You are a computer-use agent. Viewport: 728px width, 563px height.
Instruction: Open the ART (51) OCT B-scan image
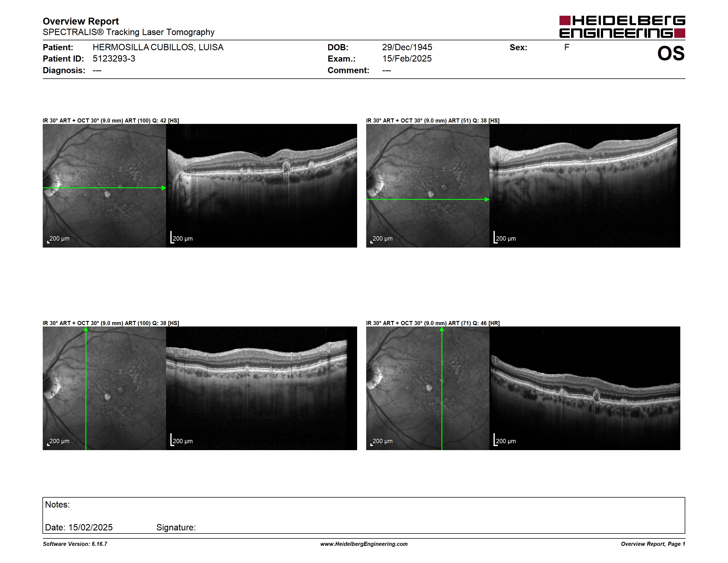[585, 186]
